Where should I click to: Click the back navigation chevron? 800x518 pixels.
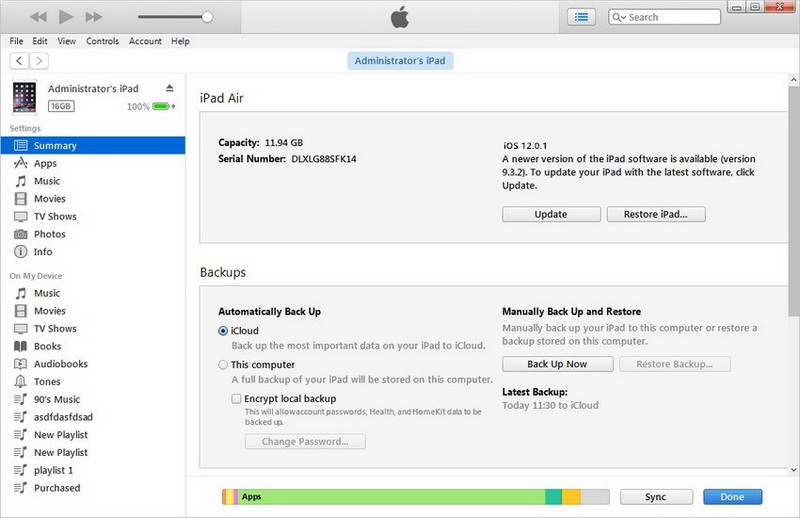17,61
